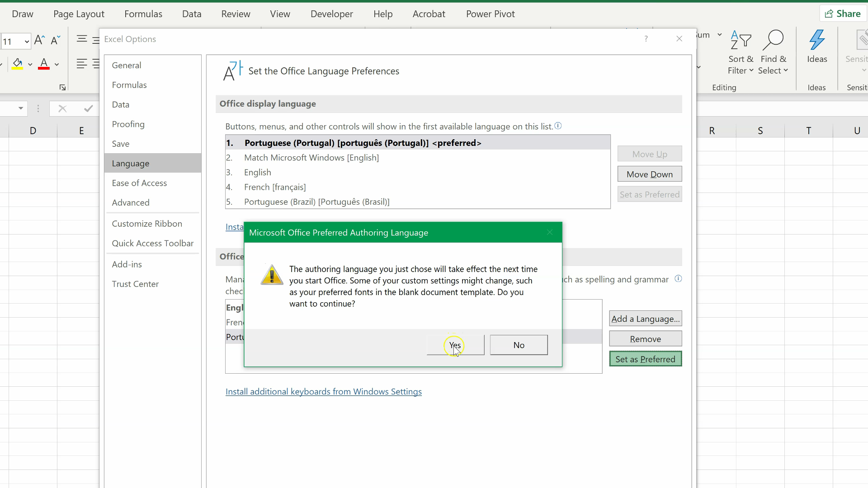Select General from the left sidebar
The width and height of the screenshot is (868, 488).
[x=127, y=65]
